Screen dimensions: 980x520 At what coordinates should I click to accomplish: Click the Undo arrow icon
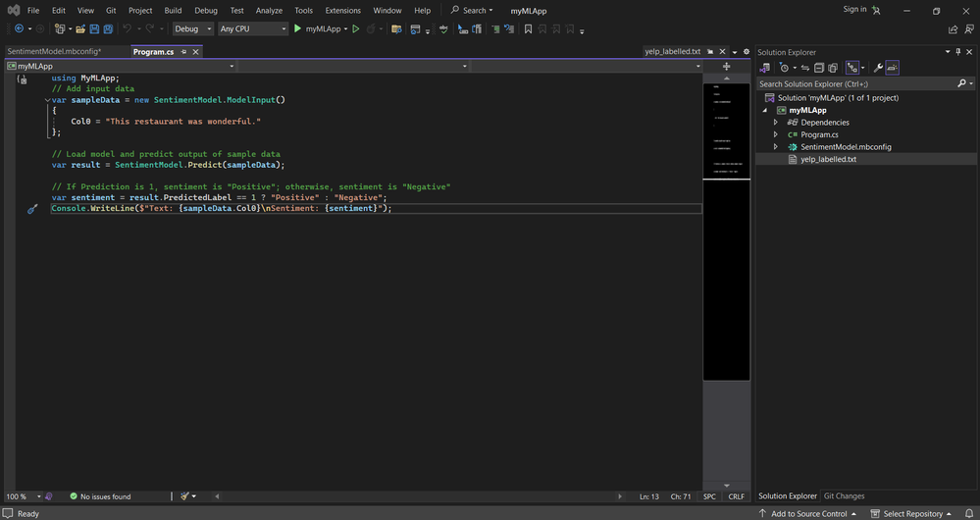127,28
